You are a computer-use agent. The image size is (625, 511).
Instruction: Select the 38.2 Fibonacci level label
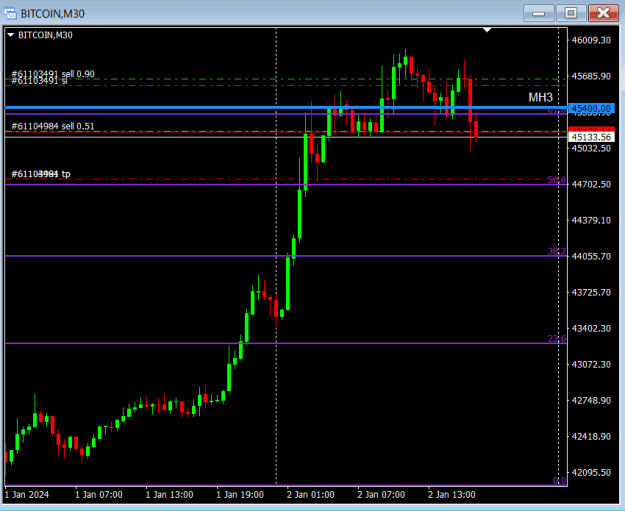[x=556, y=251]
